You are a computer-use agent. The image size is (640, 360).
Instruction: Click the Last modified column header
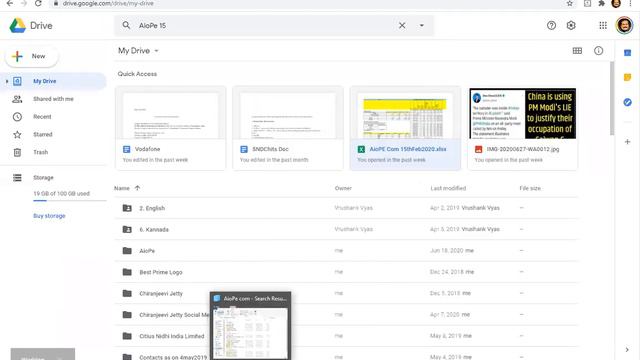[x=448, y=188]
